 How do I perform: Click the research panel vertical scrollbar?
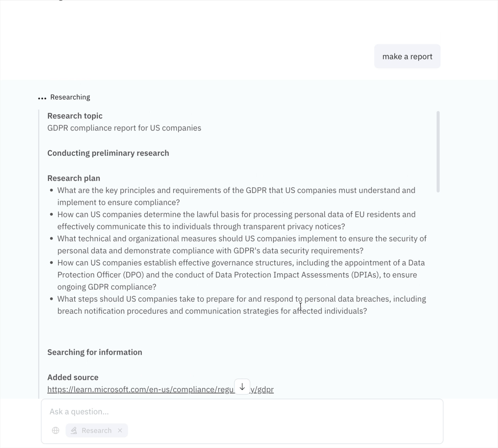coord(438,152)
